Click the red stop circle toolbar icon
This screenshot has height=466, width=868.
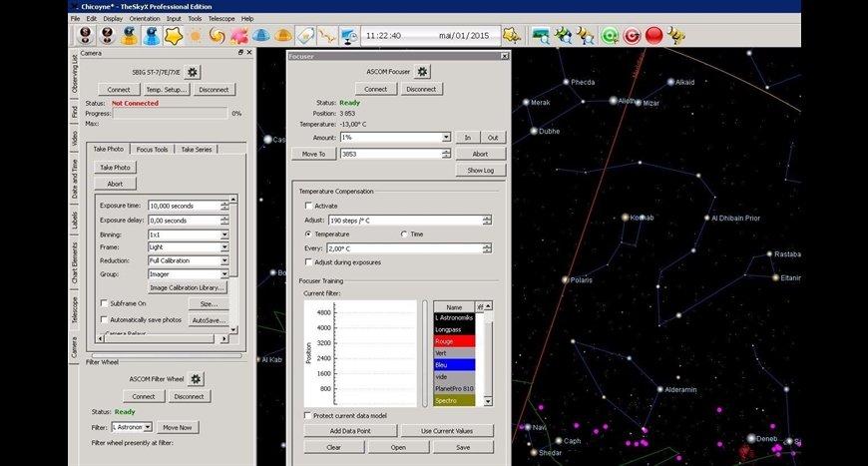coord(653,36)
